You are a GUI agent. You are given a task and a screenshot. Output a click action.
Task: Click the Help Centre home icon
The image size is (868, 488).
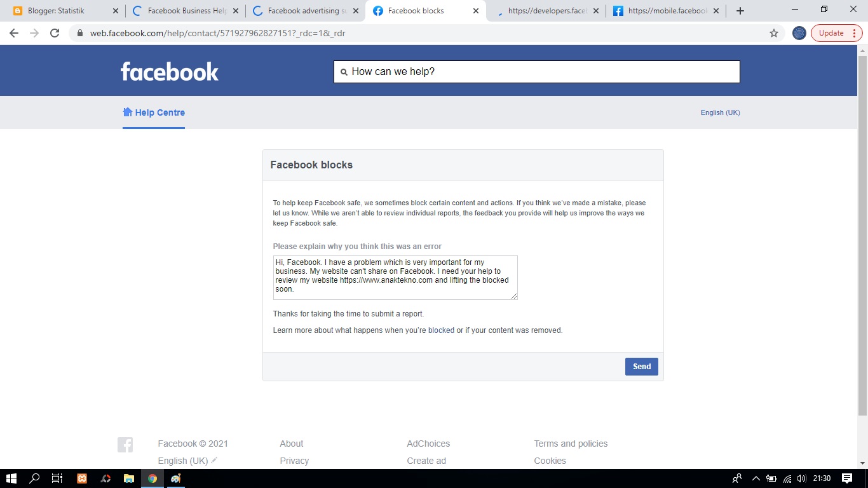(x=128, y=112)
